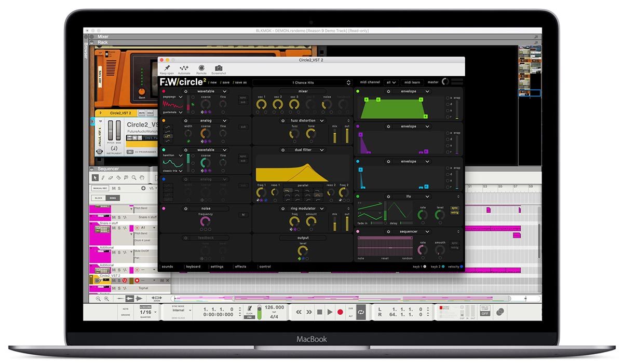Toggle the Keep open pin icon
This screenshot has height=364, width=623.
pyautogui.click(x=167, y=68)
